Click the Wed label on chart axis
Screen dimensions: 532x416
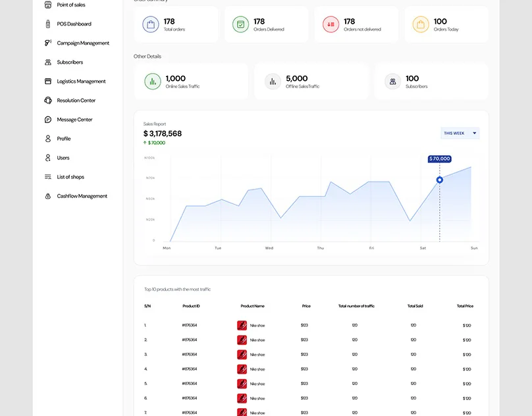[269, 248]
